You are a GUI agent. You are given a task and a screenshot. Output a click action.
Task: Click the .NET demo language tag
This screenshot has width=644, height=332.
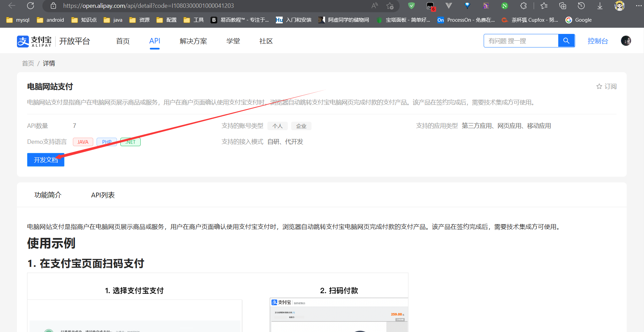[x=130, y=142]
